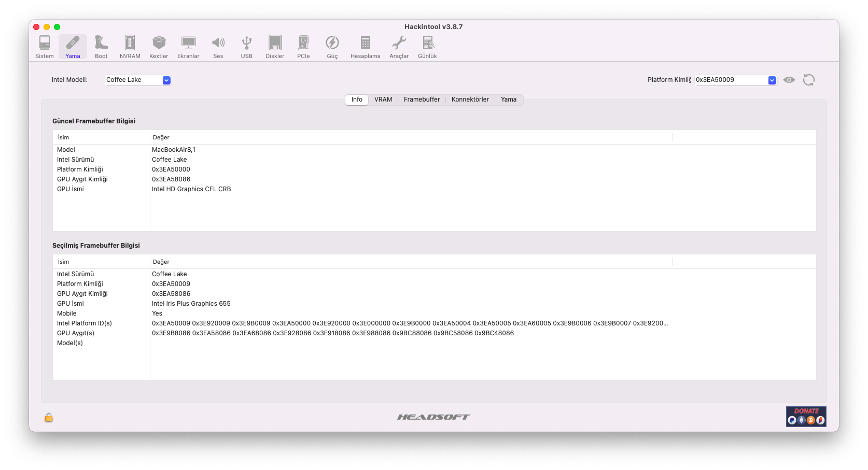The image size is (868, 470).
Task: Select the 0x3EA50009 value in Seçilmiş table
Action: coord(171,284)
